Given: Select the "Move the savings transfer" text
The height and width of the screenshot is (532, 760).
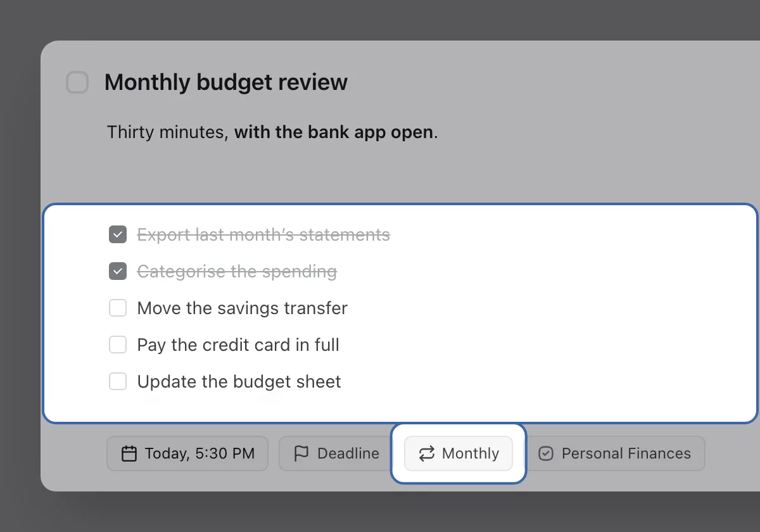Looking at the screenshot, I should click(243, 308).
